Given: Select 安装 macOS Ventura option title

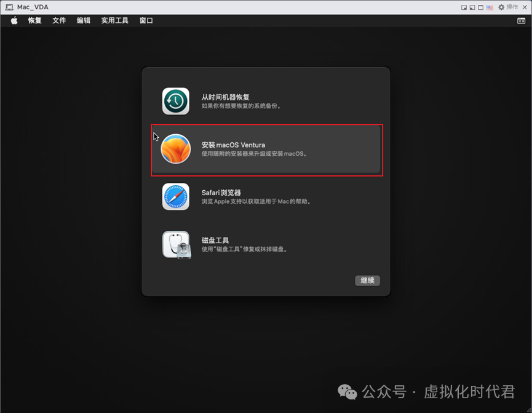Looking at the screenshot, I should pos(233,145).
